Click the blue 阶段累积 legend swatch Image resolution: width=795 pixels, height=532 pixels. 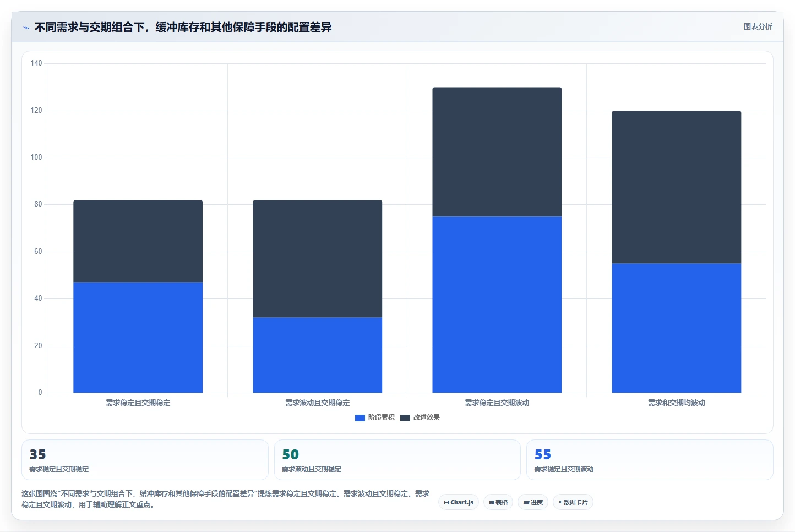pyautogui.click(x=360, y=418)
